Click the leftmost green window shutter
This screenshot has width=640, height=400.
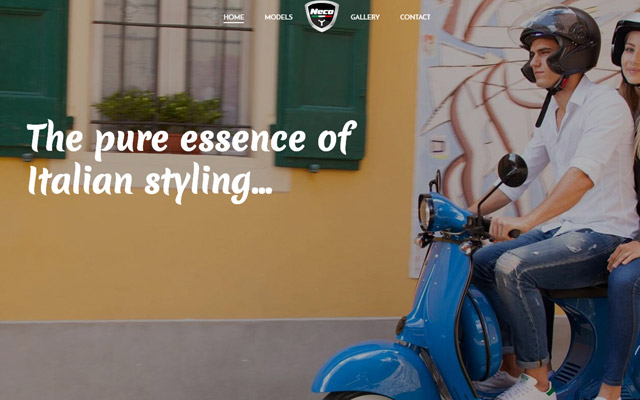coord(33,78)
